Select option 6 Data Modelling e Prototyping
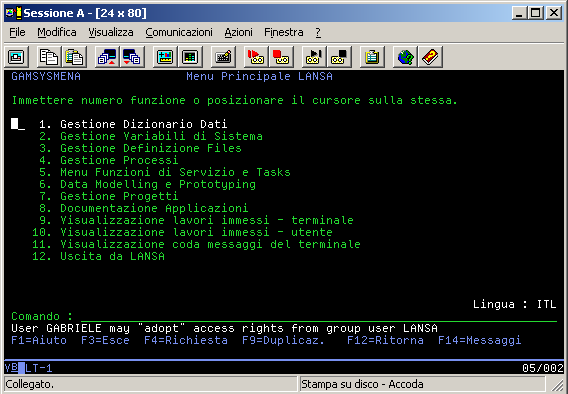 pos(147,184)
